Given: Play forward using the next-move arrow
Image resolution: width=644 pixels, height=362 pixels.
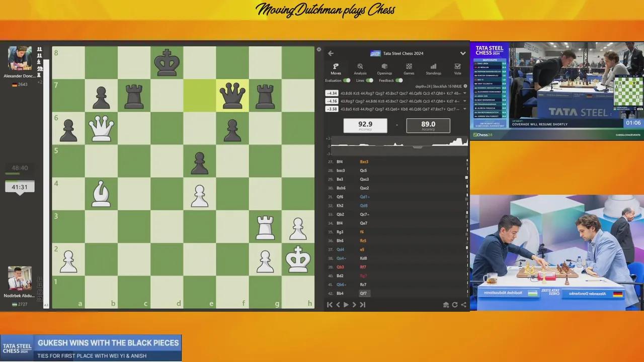Looking at the screenshot, I should click(x=354, y=304).
